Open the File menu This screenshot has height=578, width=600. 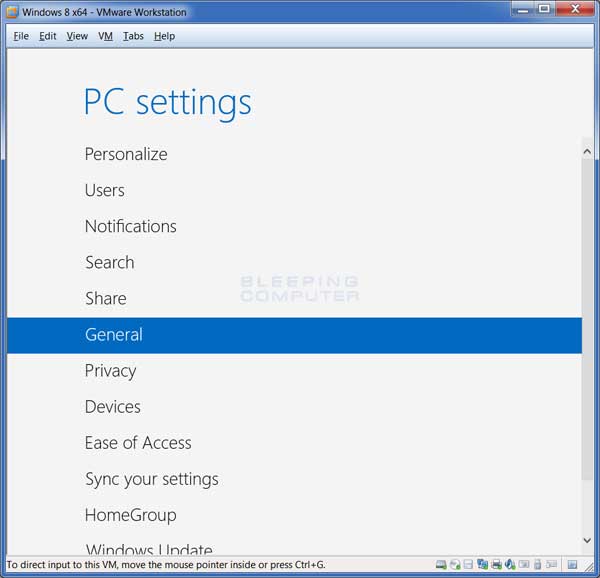(21, 36)
